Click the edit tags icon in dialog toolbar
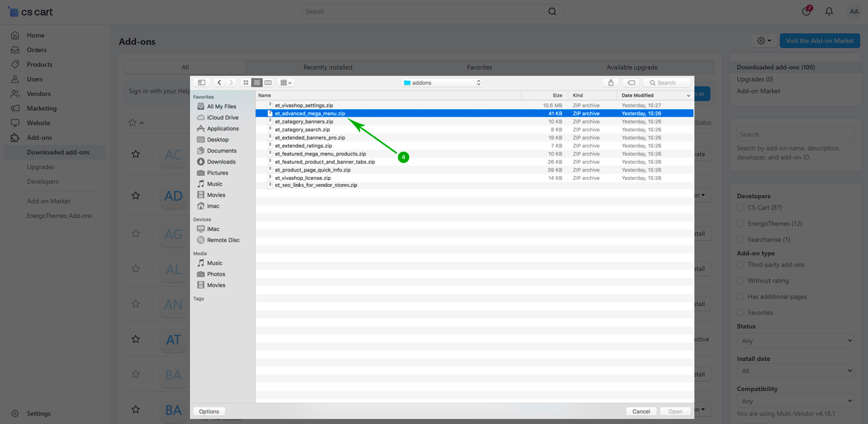This screenshot has width=868, height=424. (631, 83)
